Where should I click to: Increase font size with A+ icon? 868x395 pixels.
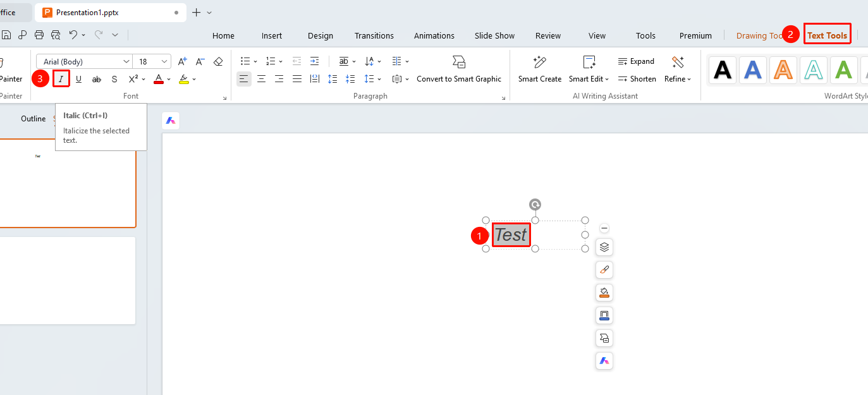[182, 61]
